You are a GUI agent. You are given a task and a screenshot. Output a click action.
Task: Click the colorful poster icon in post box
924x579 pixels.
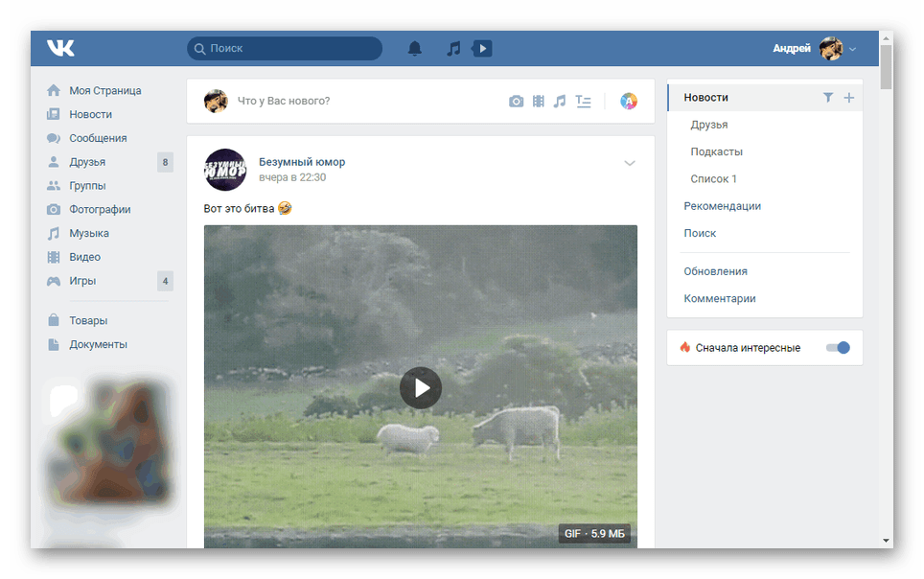coord(629,102)
